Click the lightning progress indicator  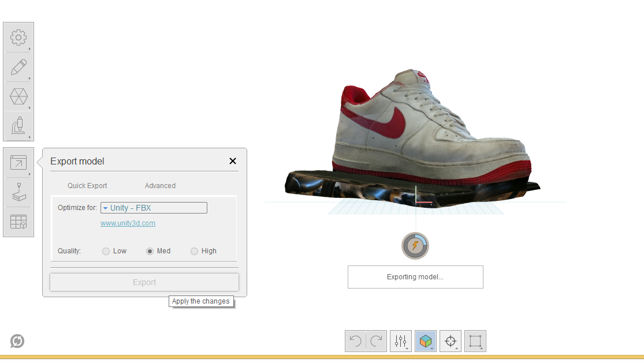(415, 246)
